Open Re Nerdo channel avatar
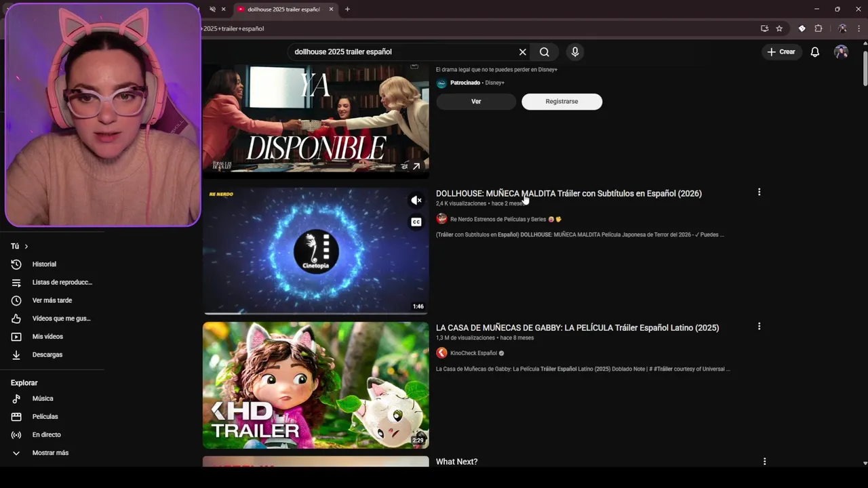The image size is (868, 488). point(441,219)
